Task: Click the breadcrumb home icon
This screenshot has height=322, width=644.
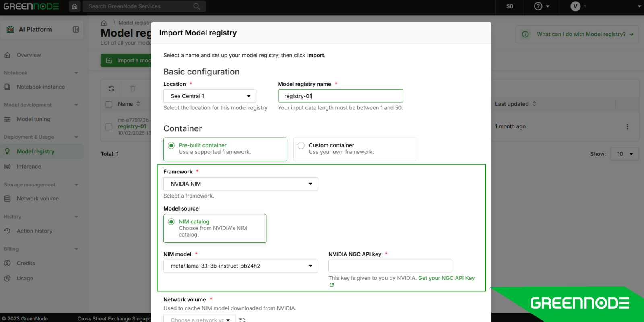Action: click(104, 23)
